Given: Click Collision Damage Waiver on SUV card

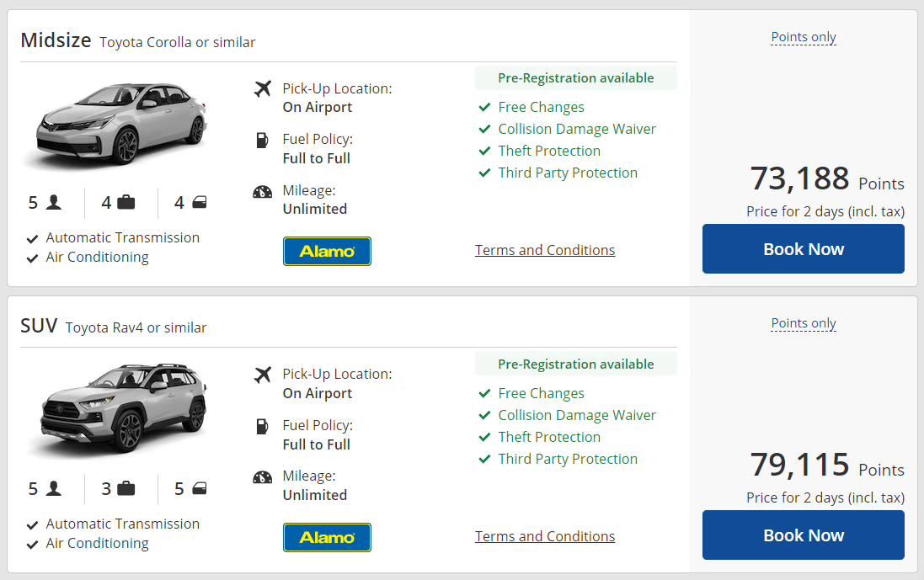Looking at the screenshot, I should click(x=576, y=415).
